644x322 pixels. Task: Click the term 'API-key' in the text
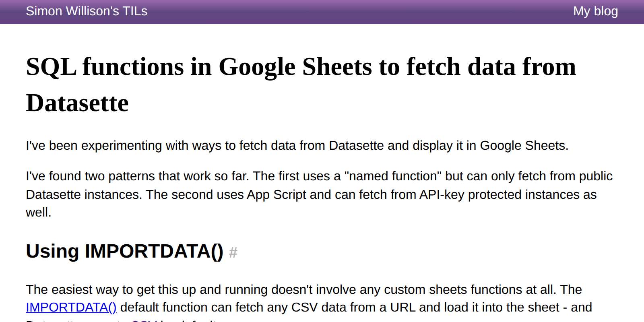pyautogui.click(x=442, y=195)
